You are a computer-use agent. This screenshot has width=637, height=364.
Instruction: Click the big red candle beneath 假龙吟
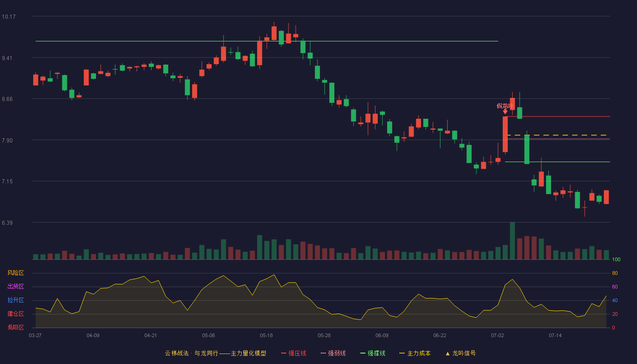505,134
